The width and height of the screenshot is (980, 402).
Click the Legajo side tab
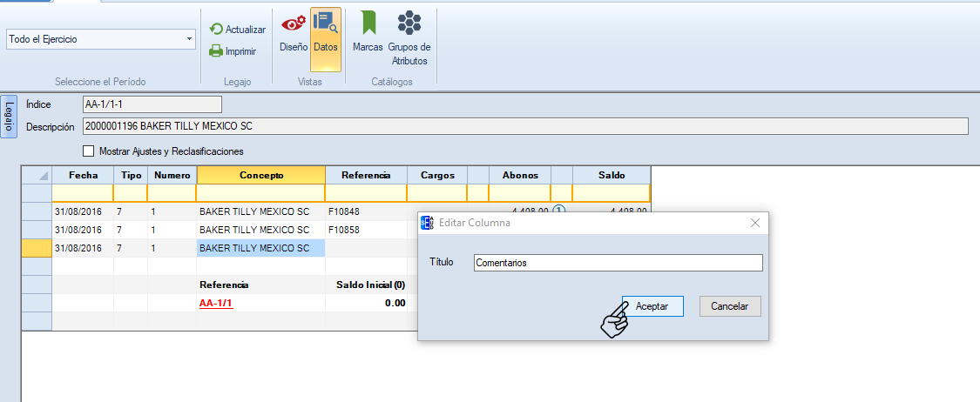9,116
